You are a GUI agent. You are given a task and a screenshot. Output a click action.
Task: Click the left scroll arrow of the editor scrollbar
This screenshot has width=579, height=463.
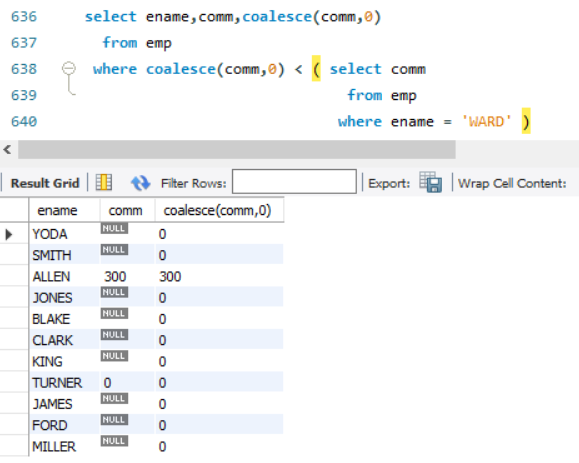click(x=7, y=150)
